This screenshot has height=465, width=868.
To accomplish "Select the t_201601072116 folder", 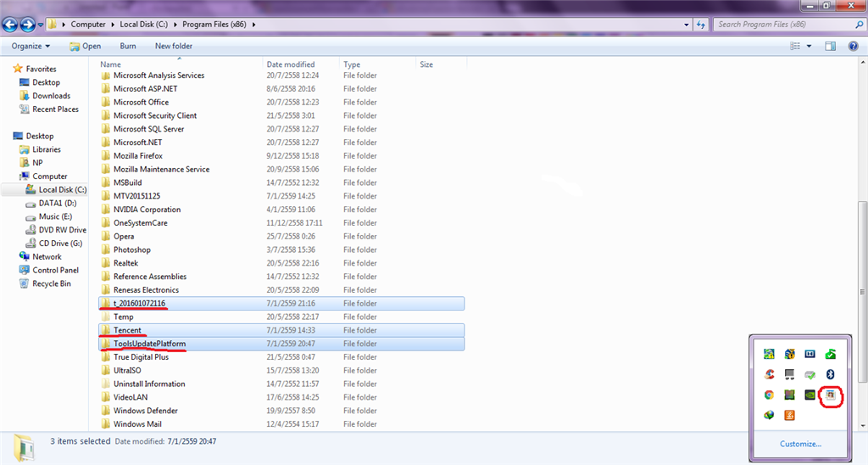I will 281,304.
